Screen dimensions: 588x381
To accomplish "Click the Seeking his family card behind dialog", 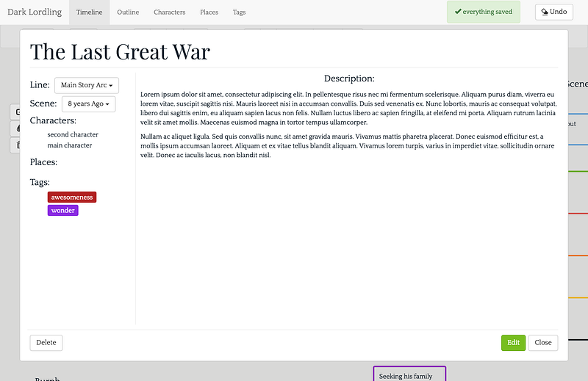I will pyautogui.click(x=409, y=374).
